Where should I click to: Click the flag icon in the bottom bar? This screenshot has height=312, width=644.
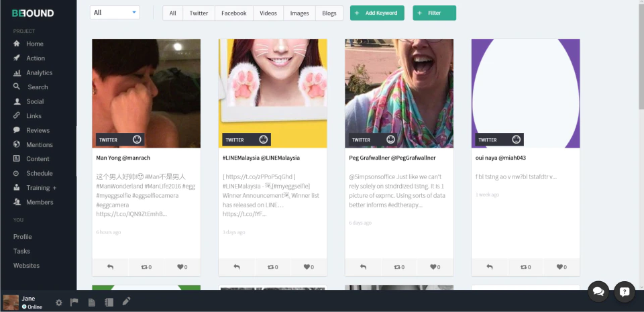coord(74,302)
